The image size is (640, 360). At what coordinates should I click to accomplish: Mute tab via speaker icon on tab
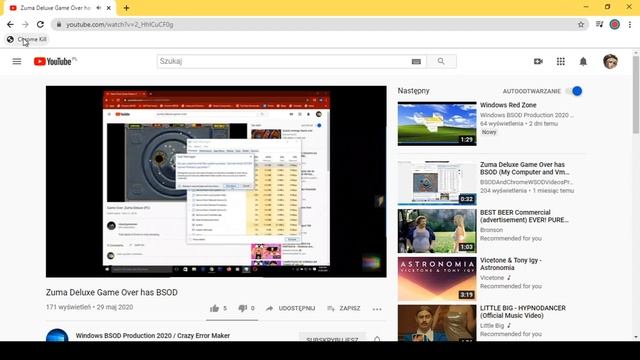pos(99,8)
